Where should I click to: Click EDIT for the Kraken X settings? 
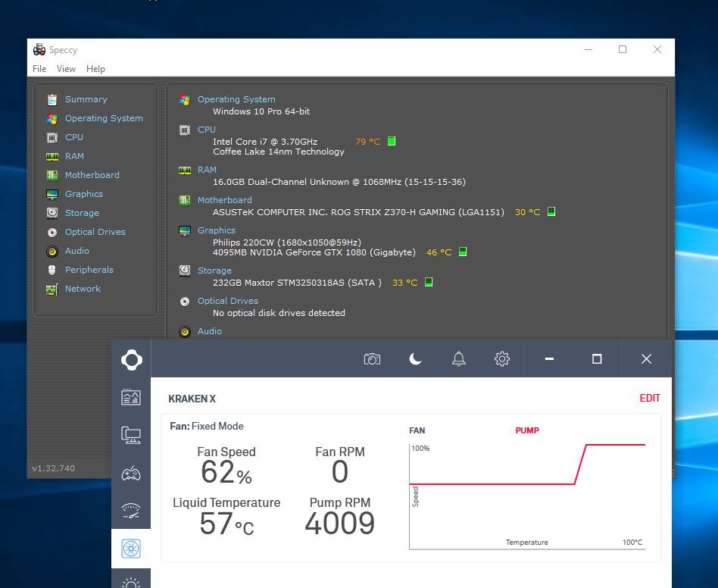650,398
